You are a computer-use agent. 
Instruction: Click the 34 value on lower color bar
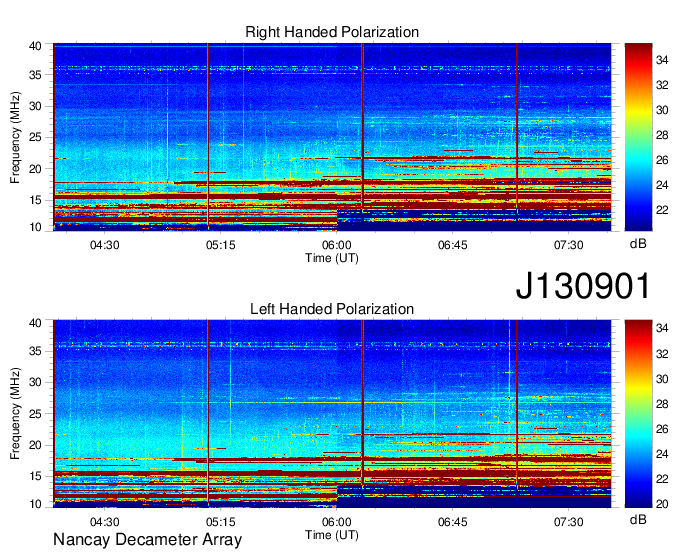[x=662, y=329]
